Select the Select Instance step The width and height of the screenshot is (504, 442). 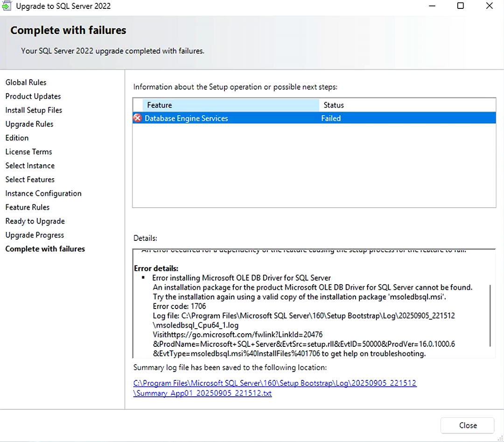click(x=30, y=166)
